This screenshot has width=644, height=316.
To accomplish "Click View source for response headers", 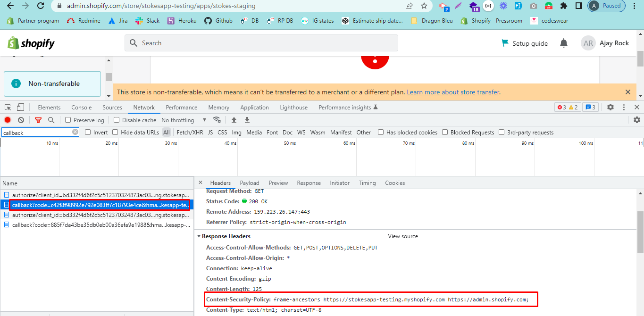I will (403, 236).
